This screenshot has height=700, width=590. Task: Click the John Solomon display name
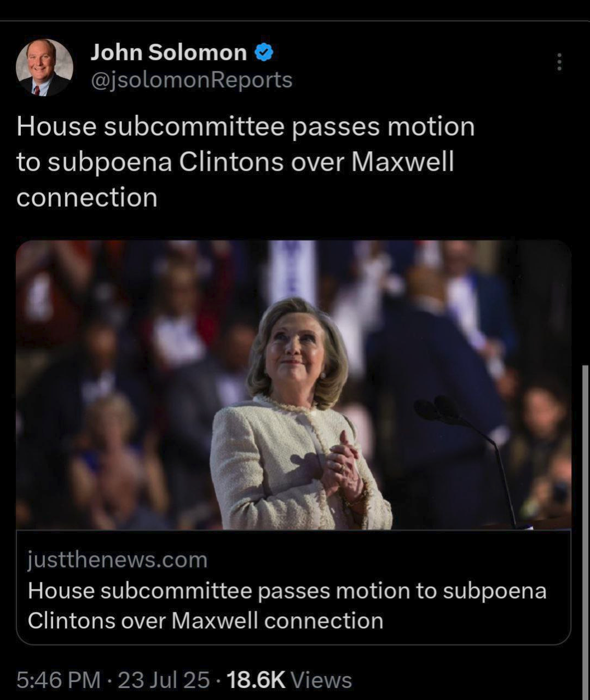(x=169, y=52)
